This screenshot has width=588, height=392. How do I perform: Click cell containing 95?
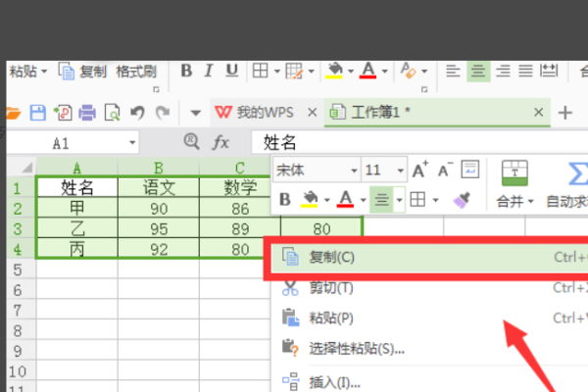pyautogui.click(x=159, y=228)
